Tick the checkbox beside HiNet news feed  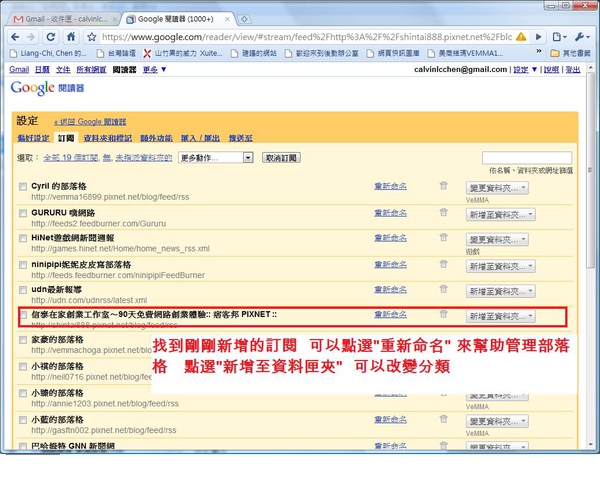point(22,238)
